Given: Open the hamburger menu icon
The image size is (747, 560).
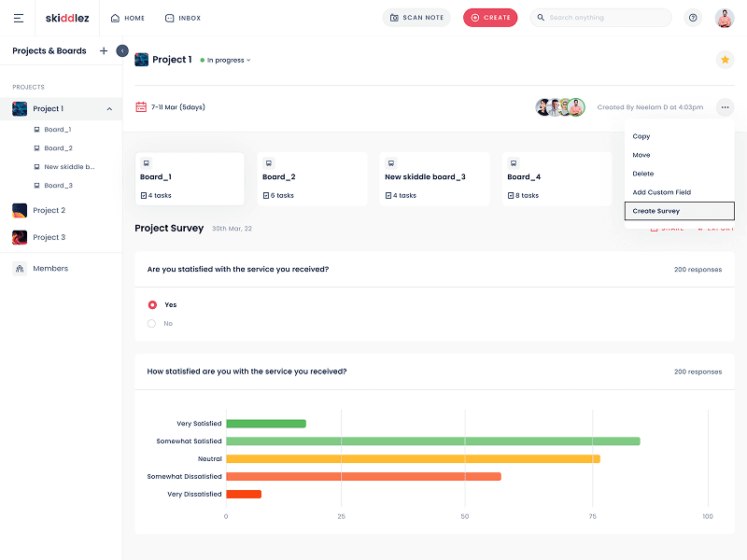Looking at the screenshot, I should 19,18.
